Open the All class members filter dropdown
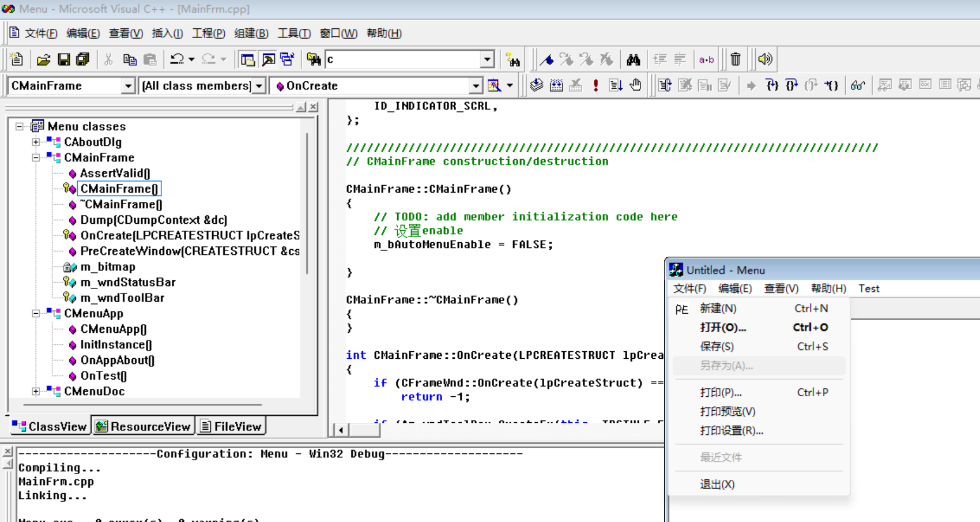980x522 pixels. [x=259, y=86]
